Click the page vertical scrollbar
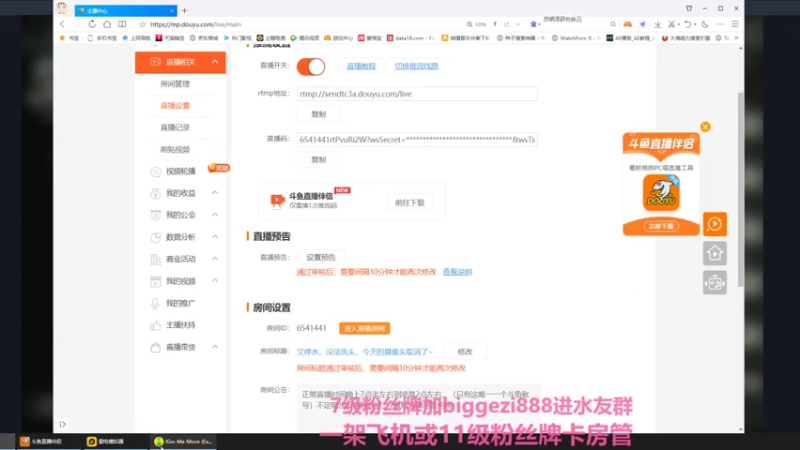 (x=740, y=189)
